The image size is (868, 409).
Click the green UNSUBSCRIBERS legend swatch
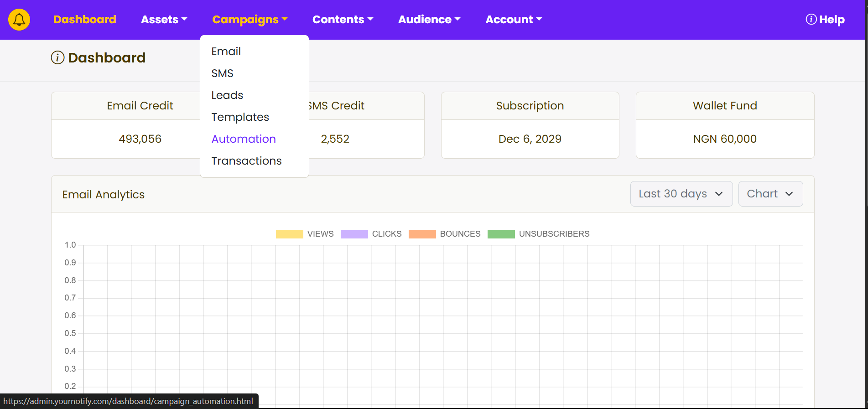[501, 234]
